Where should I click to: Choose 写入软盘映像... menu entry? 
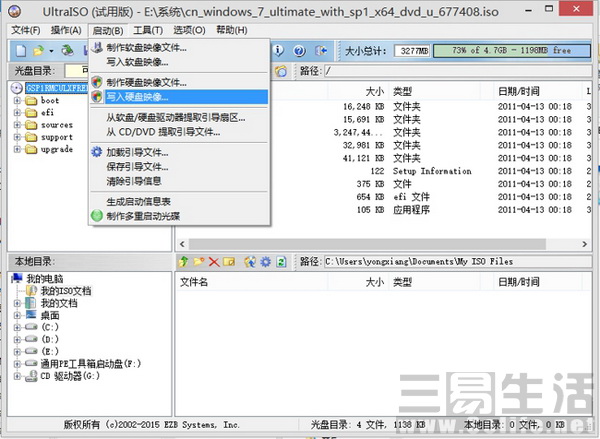pyautogui.click(x=179, y=62)
